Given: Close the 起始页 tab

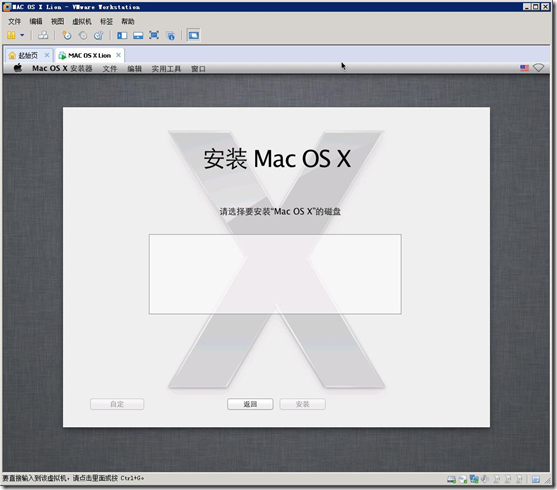Looking at the screenshot, I should tap(47, 55).
